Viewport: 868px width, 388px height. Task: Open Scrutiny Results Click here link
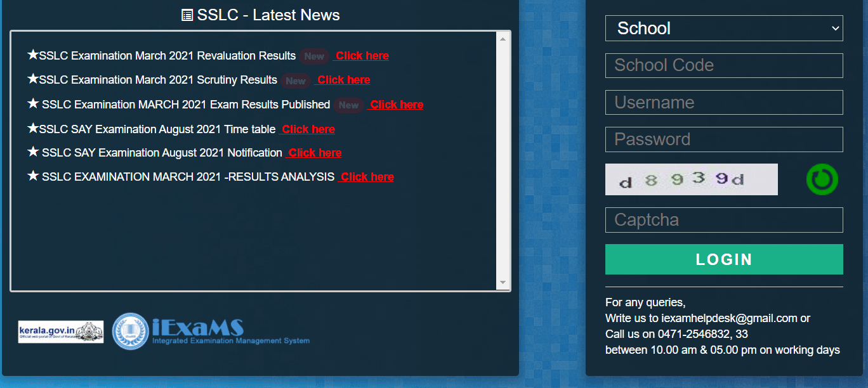[343, 80]
